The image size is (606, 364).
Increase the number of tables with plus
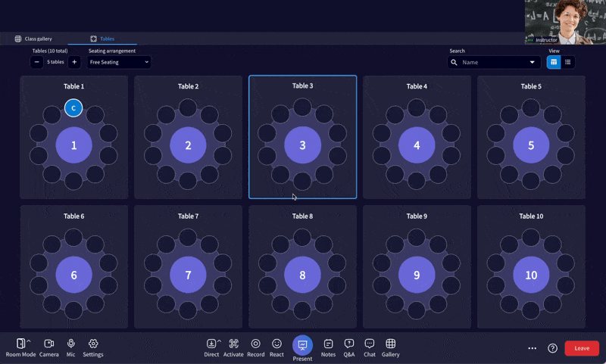pyautogui.click(x=73, y=62)
